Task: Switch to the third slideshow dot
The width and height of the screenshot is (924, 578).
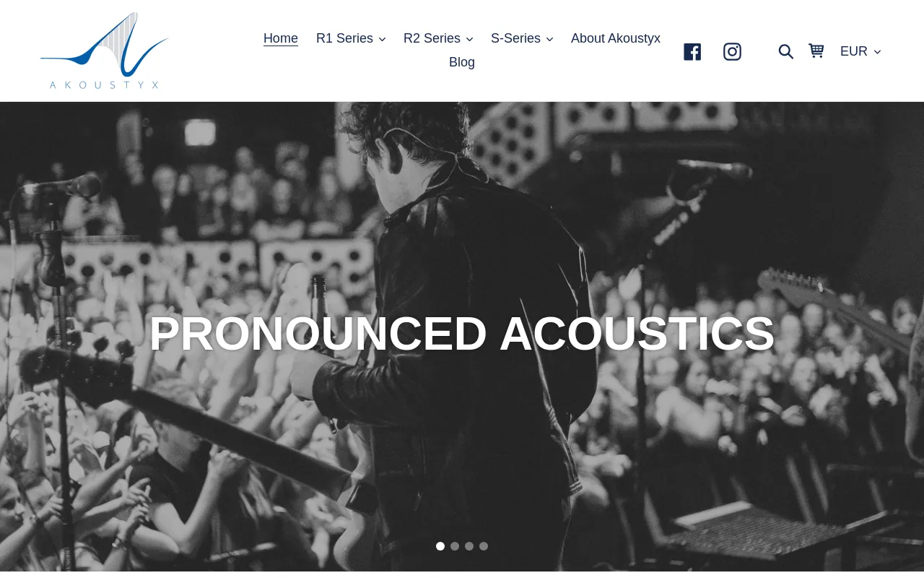Action: (x=469, y=546)
